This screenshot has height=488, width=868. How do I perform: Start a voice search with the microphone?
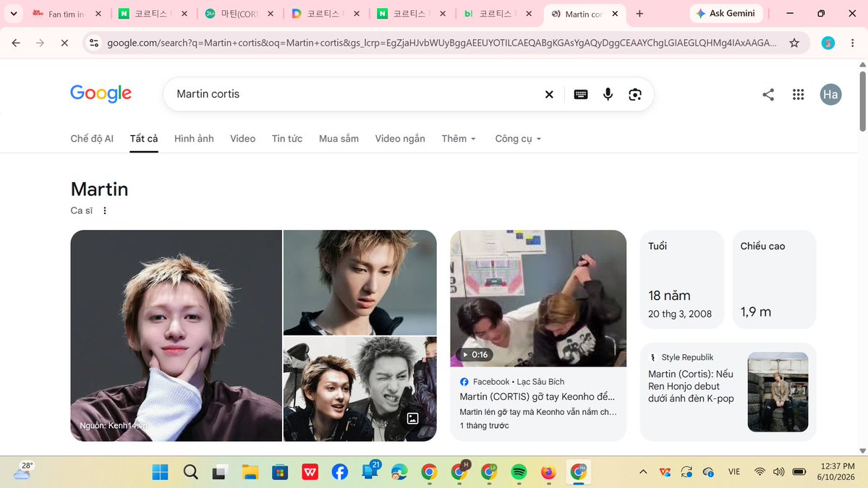[x=608, y=94]
